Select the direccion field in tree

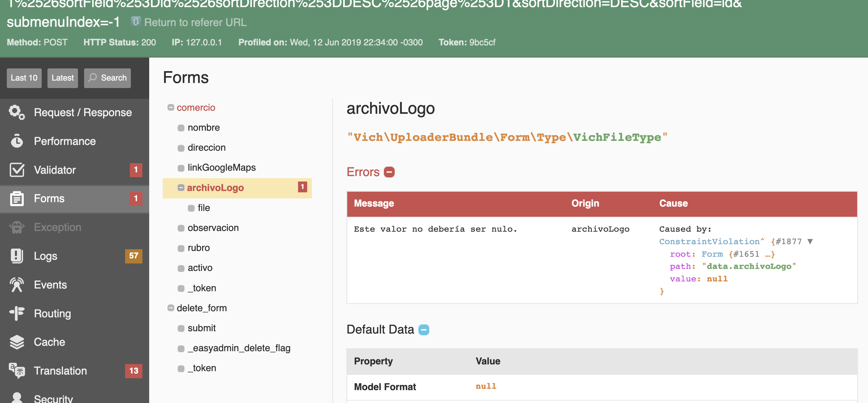point(206,148)
